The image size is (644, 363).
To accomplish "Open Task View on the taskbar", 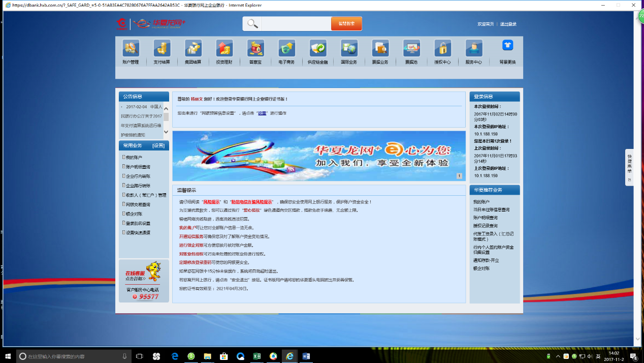I will tap(139, 356).
